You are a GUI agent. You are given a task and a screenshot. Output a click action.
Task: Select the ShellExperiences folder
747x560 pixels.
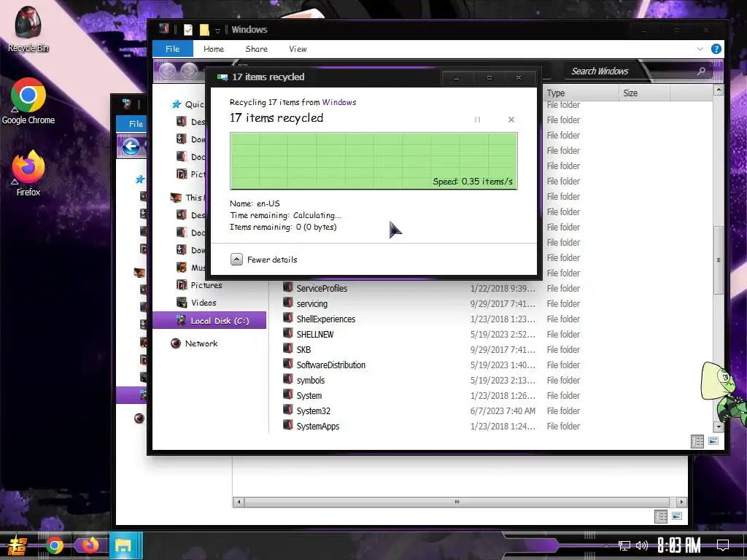point(326,319)
